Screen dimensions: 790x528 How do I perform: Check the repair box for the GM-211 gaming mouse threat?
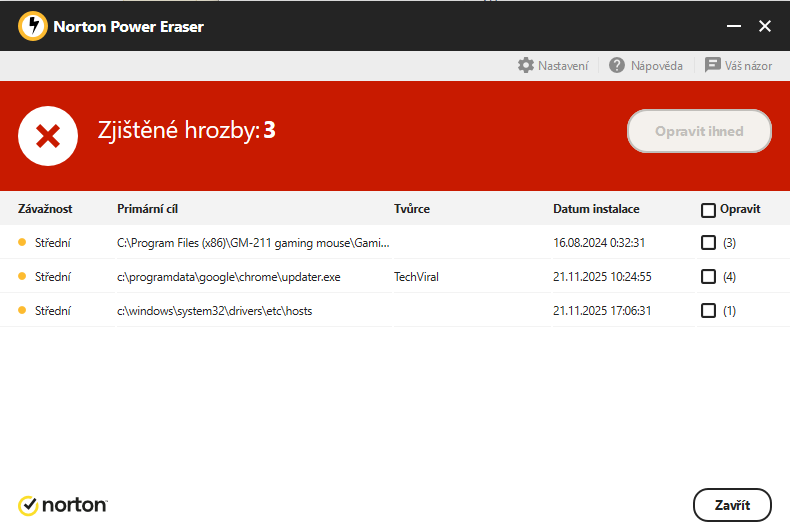tap(708, 242)
